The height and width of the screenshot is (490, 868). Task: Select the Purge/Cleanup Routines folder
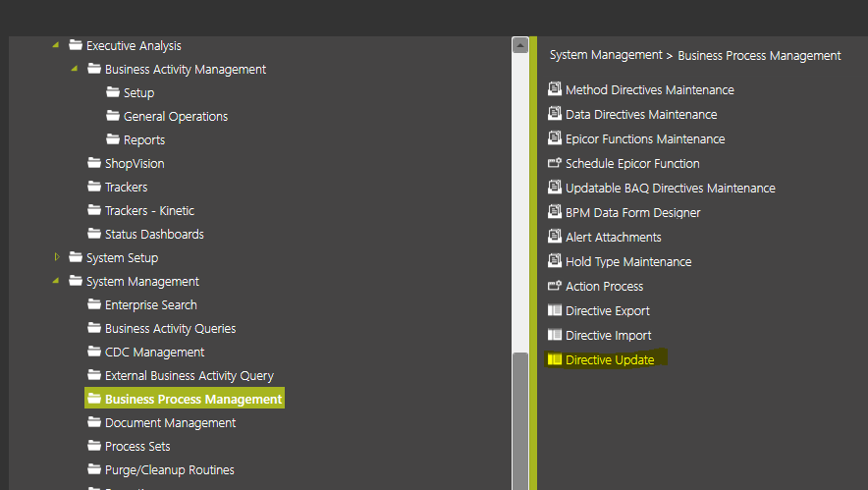[170, 469]
